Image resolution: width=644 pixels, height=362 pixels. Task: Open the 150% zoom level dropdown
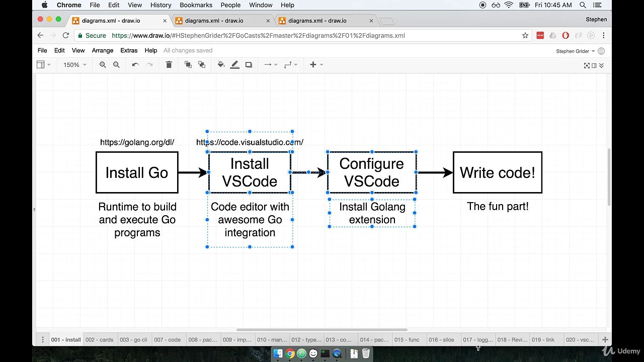click(x=75, y=65)
